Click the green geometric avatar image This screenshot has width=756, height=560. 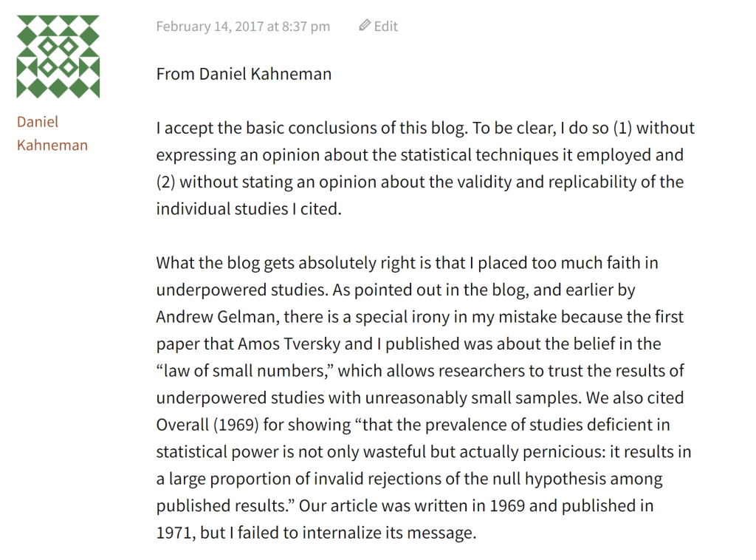[58, 57]
